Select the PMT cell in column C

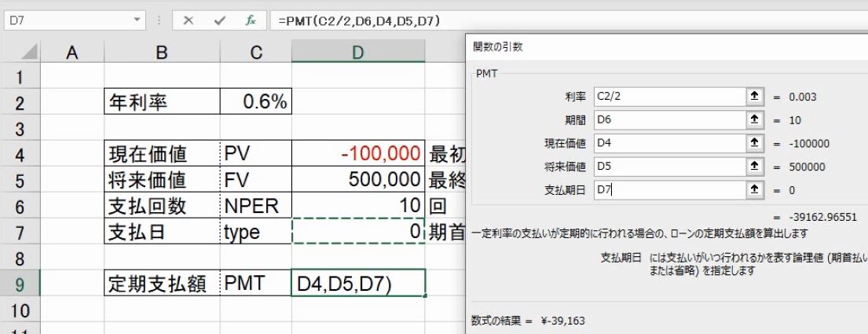click(x=256, y=283)
